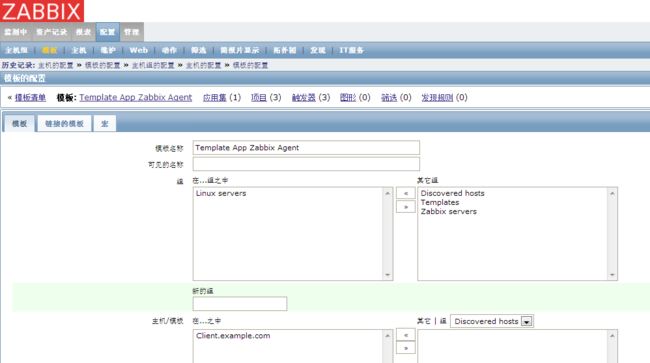Viewport: 650px width, 363px height.
Task: Select Zabbix servers in other groups list
Action: click(449, 211)
